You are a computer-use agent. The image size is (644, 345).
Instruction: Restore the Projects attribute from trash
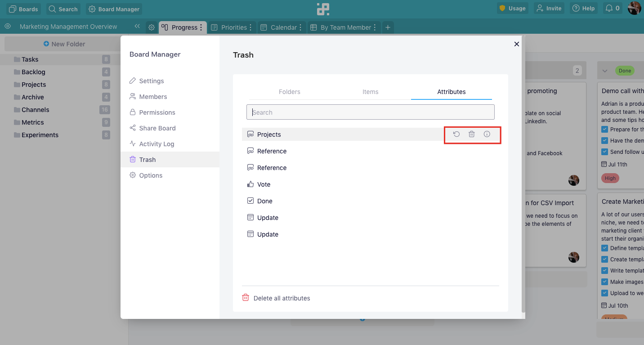[456, 134]
